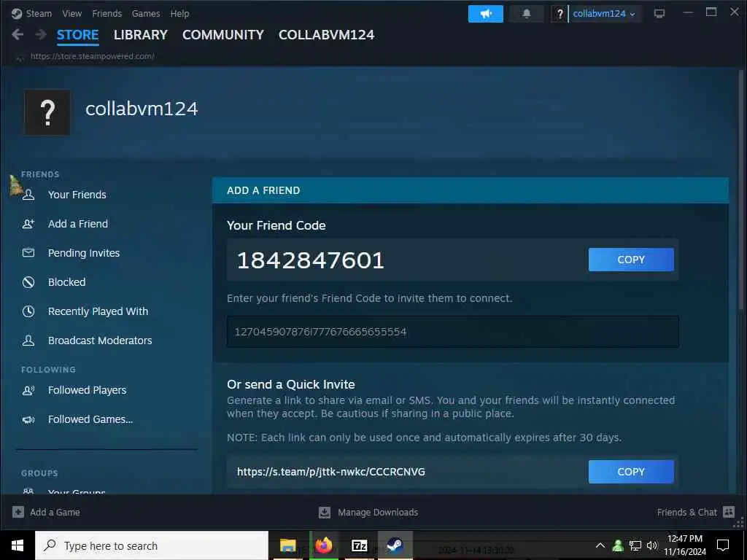Viewport: 747px width, 560px height.
Task: Open the collabvm124 profile name link
Action: 142,109
